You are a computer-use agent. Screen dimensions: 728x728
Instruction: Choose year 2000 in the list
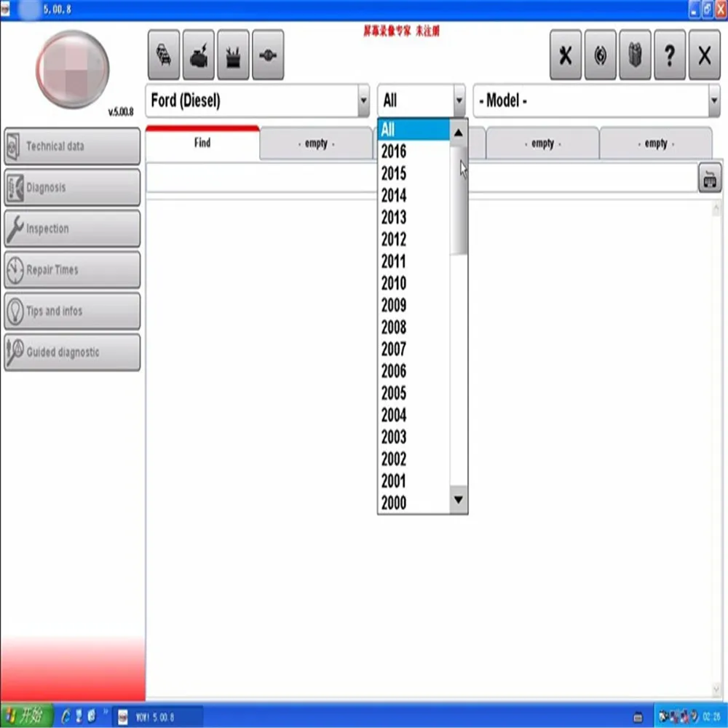(414, 503)
